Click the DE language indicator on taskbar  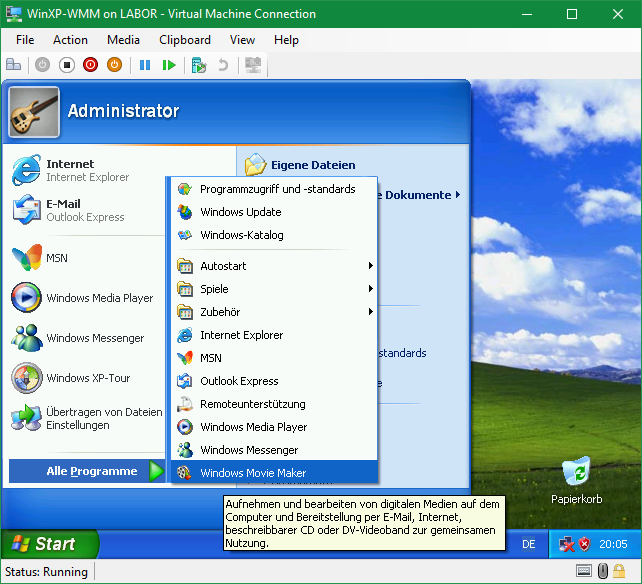(529, 544)
